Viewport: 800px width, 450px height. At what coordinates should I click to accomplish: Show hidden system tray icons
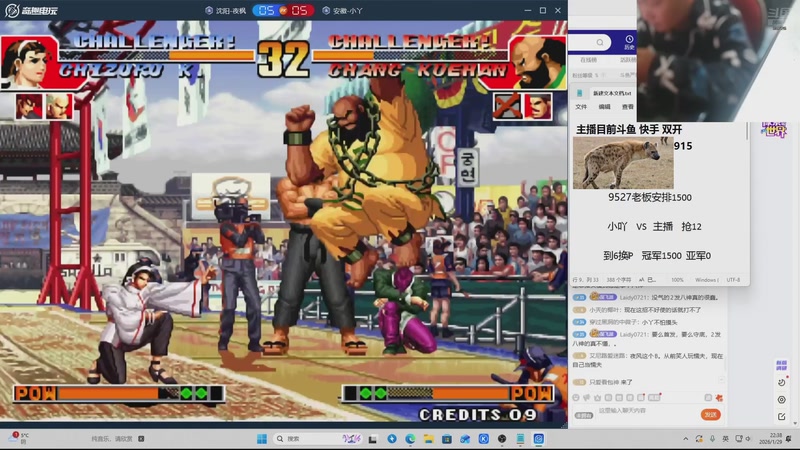coord(685,439)
